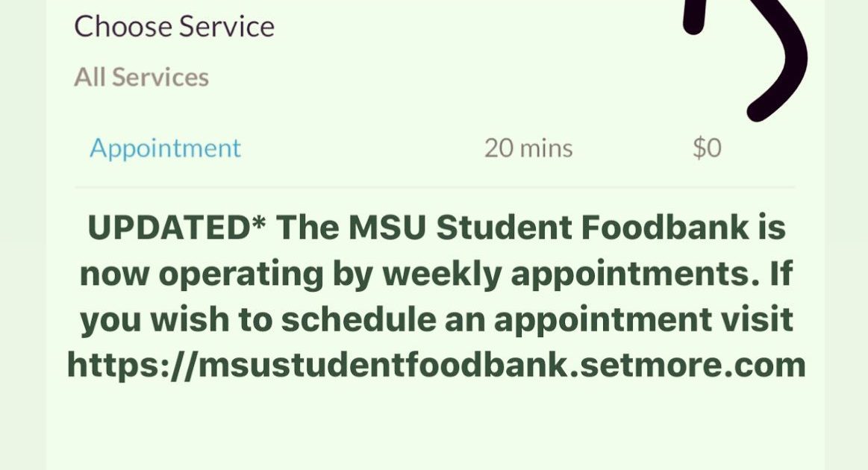Click the word schedule in the announcement

[x=358, y=319]
